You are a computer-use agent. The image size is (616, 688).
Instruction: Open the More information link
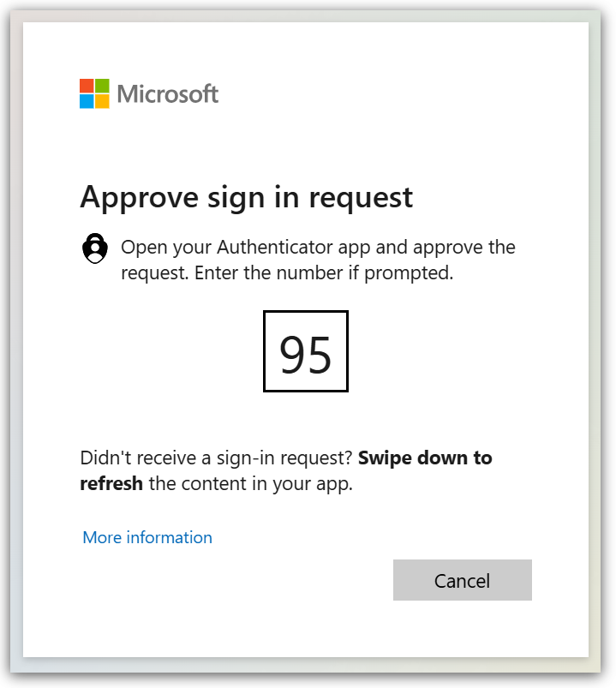pyautogui.click(x=147, y=537)
